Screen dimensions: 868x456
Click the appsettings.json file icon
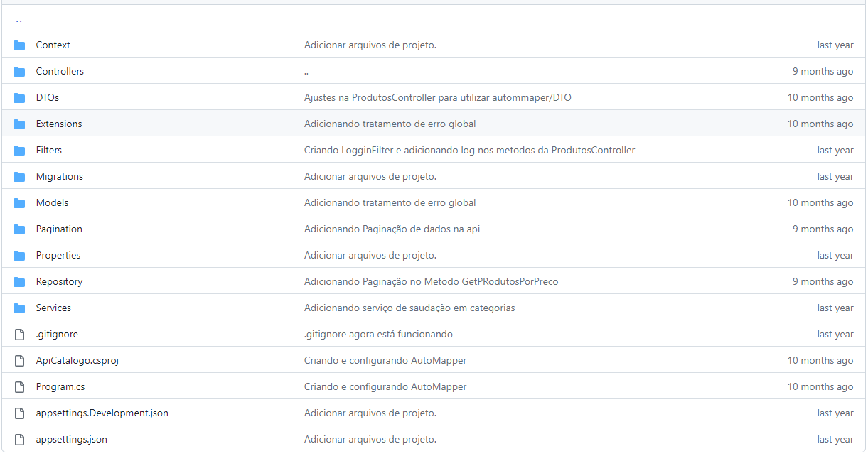(x=18, y=439)
